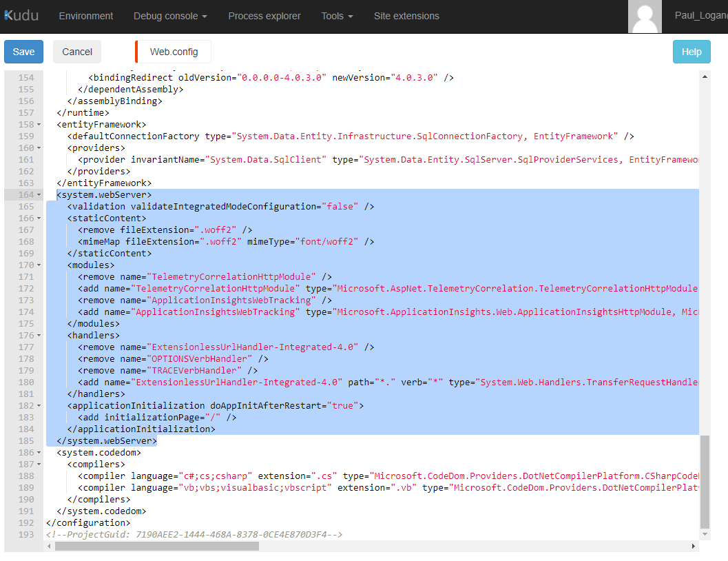Click the "</runtime>" closing tag text
Image resolution: width=728 pixels, height=561 pixels.
[83, 113]
